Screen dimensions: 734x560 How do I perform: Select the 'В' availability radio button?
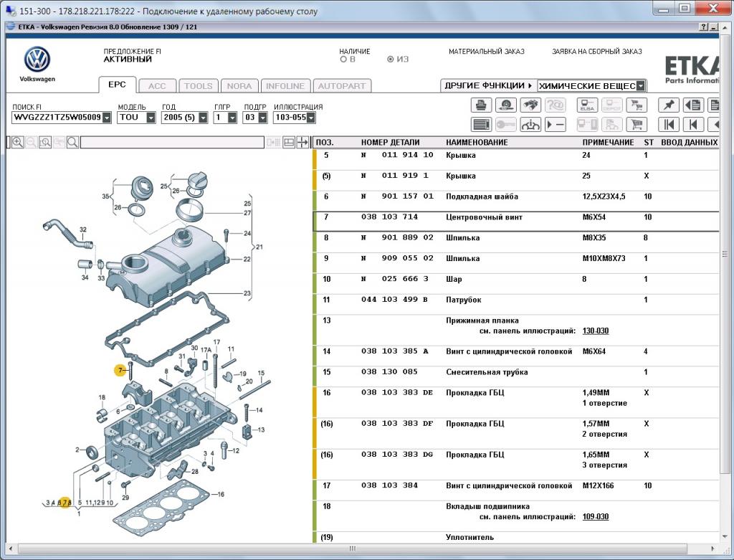pos(343,60)
